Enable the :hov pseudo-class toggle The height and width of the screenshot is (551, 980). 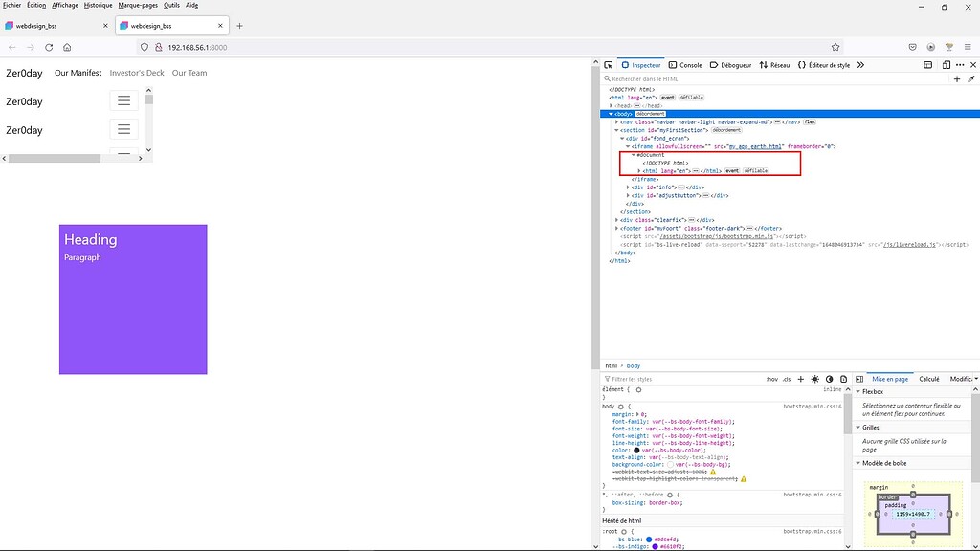point(771,378)
